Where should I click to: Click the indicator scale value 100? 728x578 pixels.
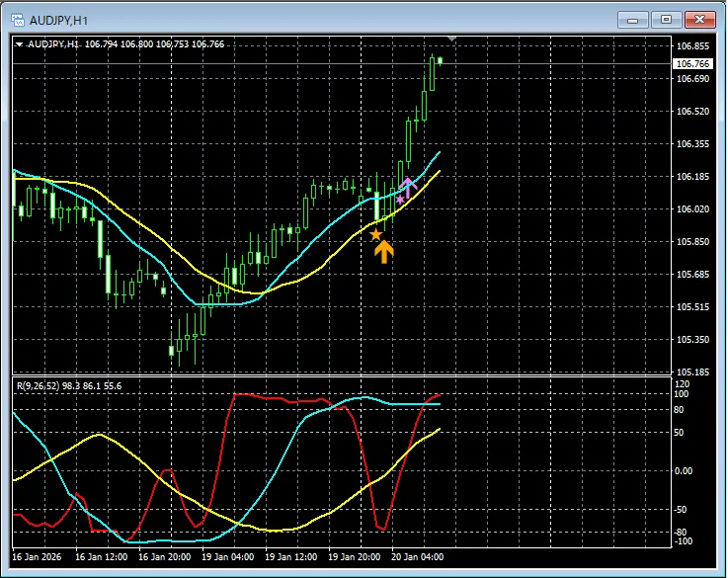coord(681,394)
